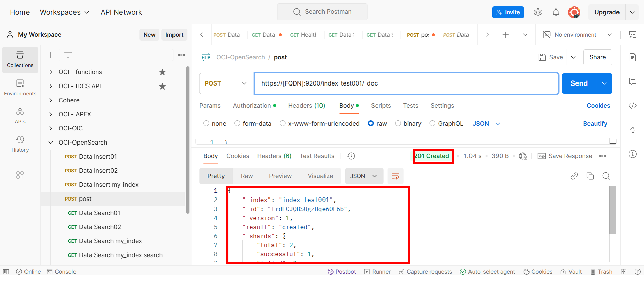Click the collections filter icon
The height and width of the screenshot is (284, 644).
pyautogui.click(x=68, y=55)
